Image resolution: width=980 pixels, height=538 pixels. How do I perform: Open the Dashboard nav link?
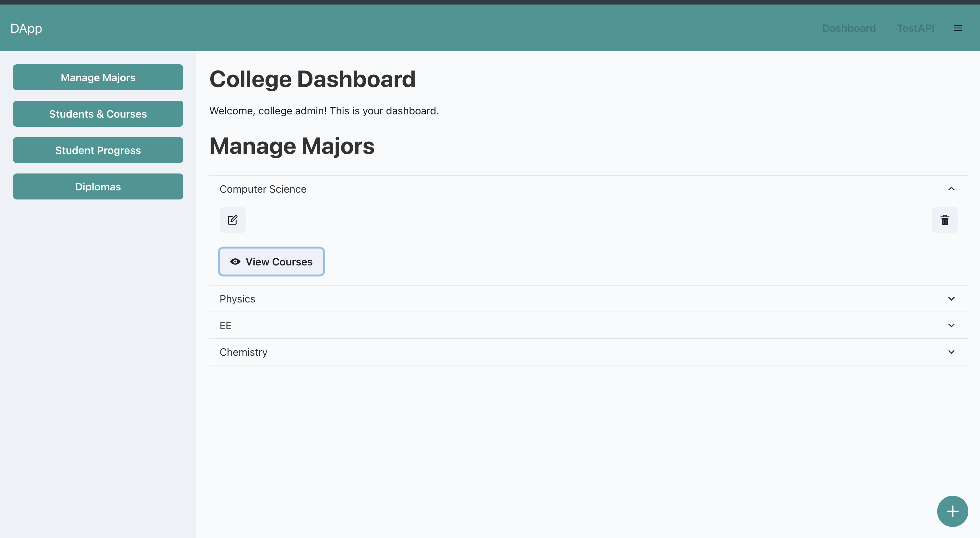[849, 28]
